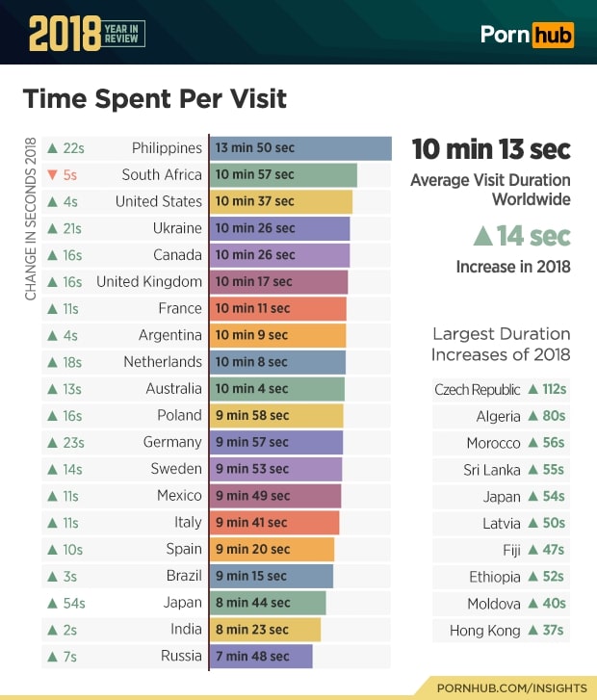
Task: Open the PORNHUB.COM/INSIGHTS link
Action: click(510, 687)
